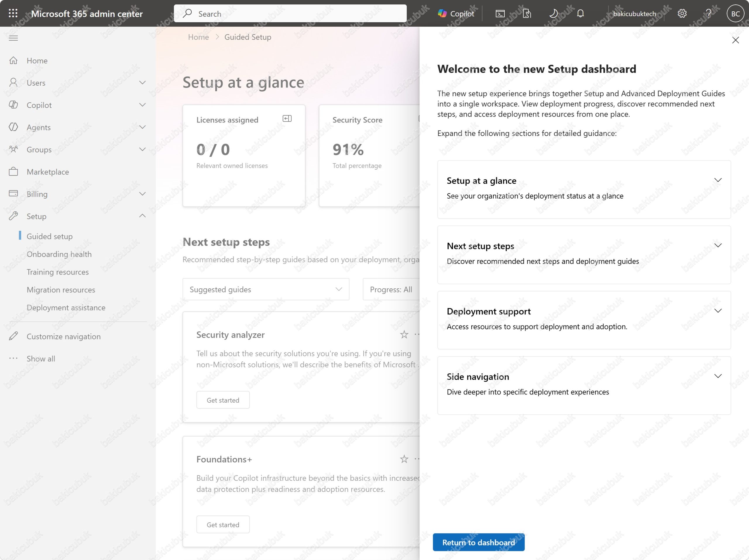This screenshot has width=749, height=560.
Task: Open Copilot from the top bar
Action: (x=456, y=13)
